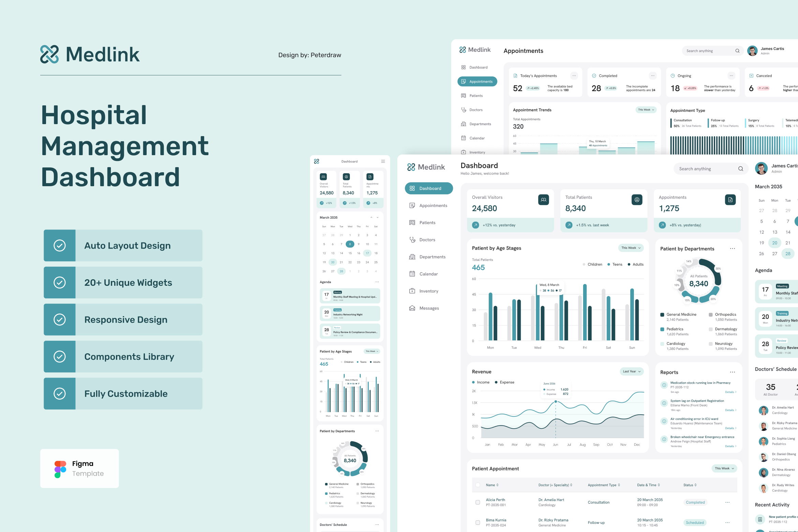Click the Messages envelope sidebar icon
798x532 pixels.
tap(412, 308)
